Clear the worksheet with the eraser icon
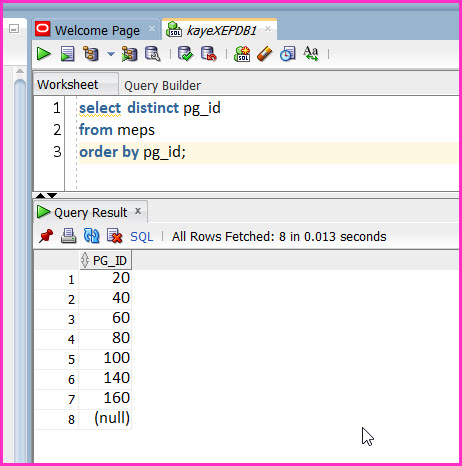The height and width of the screenshot is (466, 462). click(x=265, y=54)
